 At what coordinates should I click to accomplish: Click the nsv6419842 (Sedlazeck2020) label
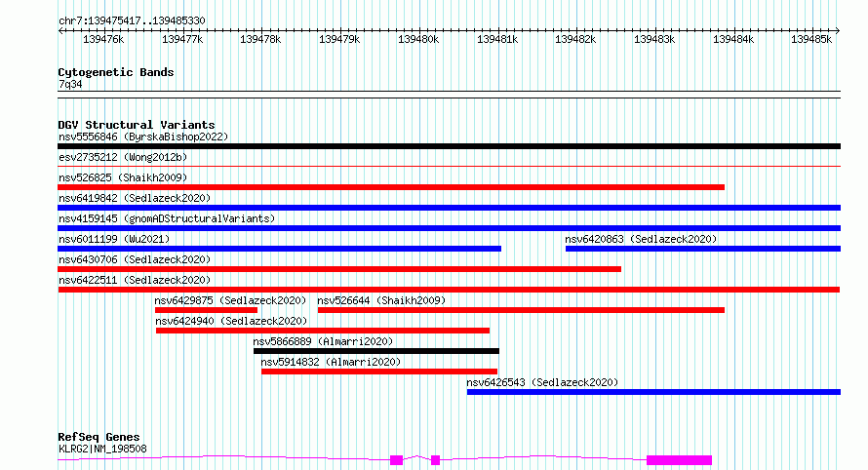pos(135,198)
